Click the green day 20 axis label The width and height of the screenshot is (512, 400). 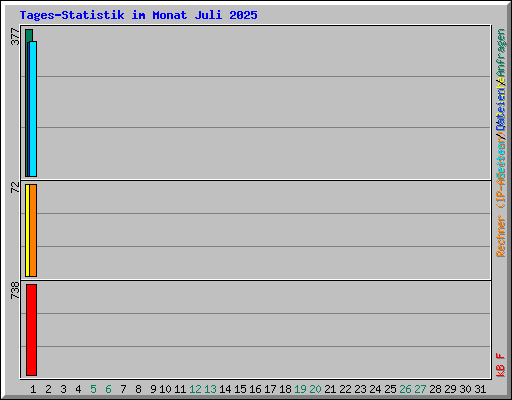click(x=315, y=389)
